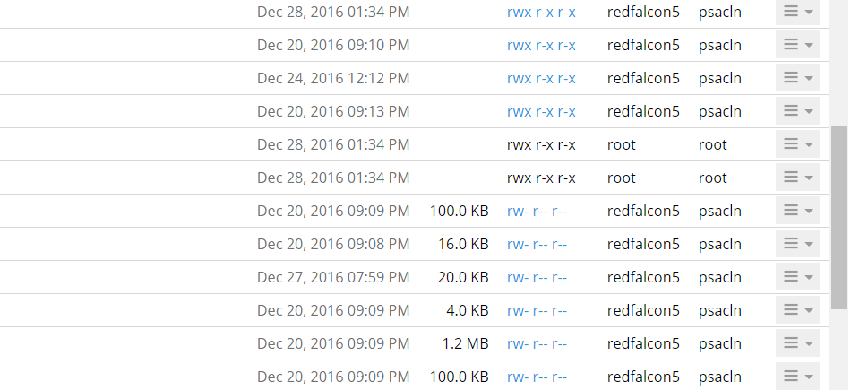Open actions menu for the 1.2 MB file
Screen dimensions: 868x390
pos(797,343)
